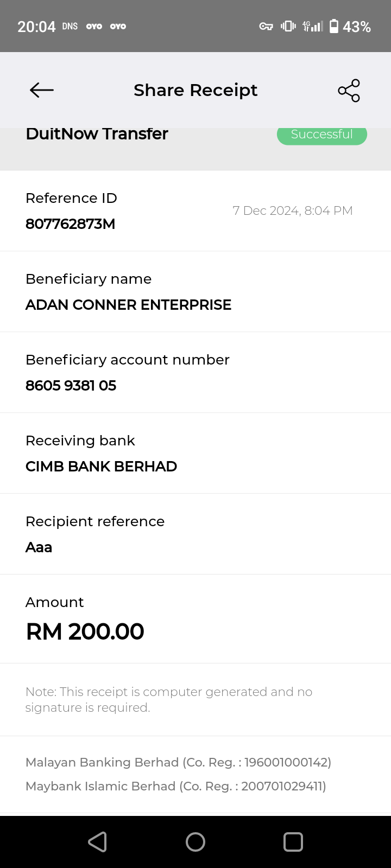The image size is (391, 868).
Task: Tap beneficiary name ADAN CONNER ENTERPRISE
Action: click(128, 305)
